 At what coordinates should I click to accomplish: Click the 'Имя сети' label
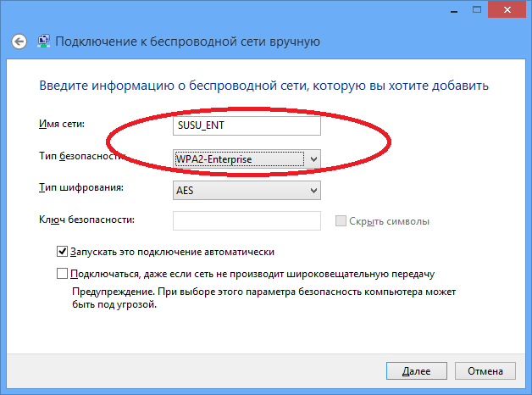coord(68,125)
